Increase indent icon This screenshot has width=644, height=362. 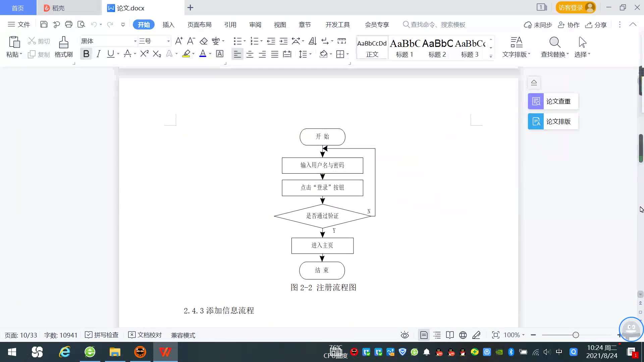283,41
